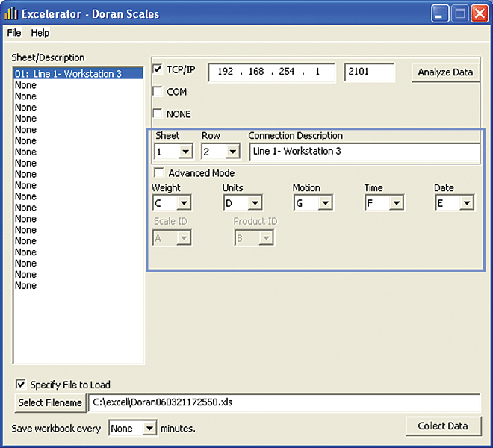Enable the COM checkbox
Screen dimensions: 493x448
(x=158, y=92)
